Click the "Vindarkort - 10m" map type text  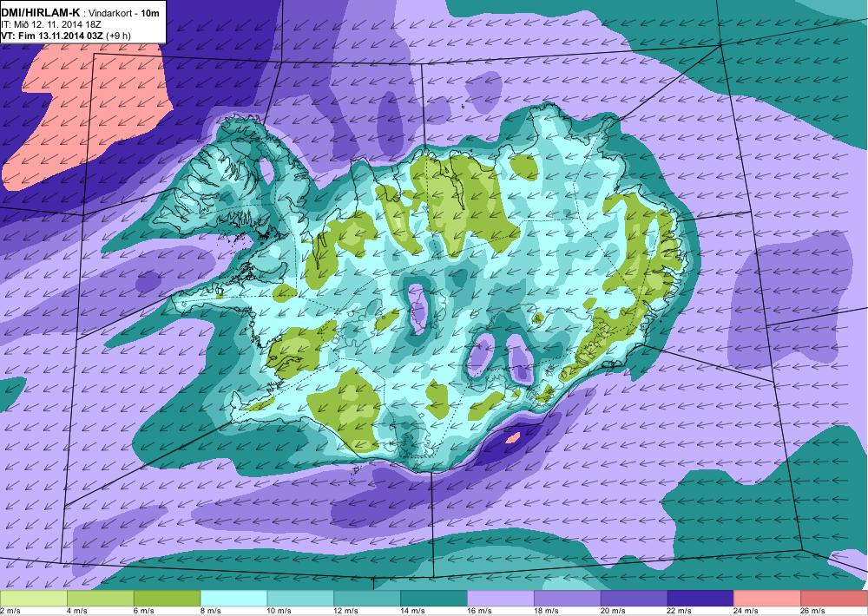pos(125,13)
